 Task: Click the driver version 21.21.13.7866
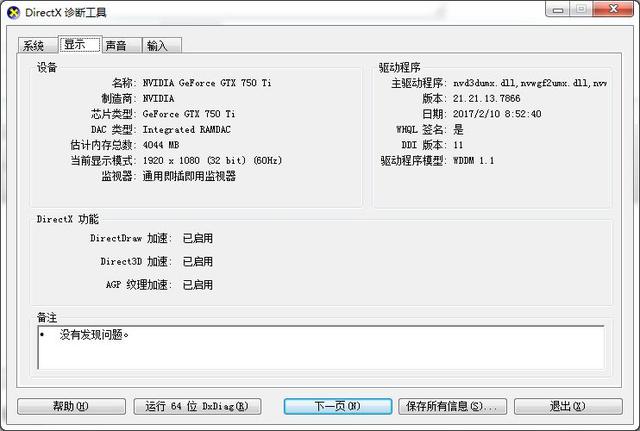(x=487, y=98)
